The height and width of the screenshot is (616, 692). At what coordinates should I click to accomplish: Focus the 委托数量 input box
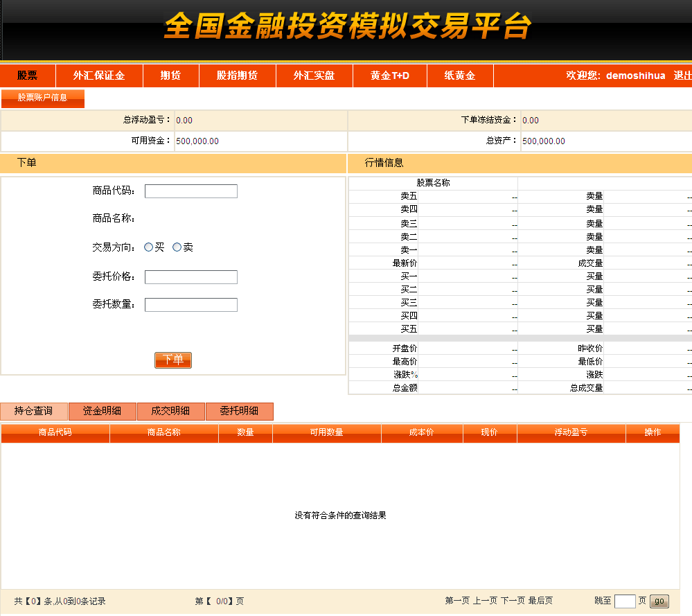190,305
